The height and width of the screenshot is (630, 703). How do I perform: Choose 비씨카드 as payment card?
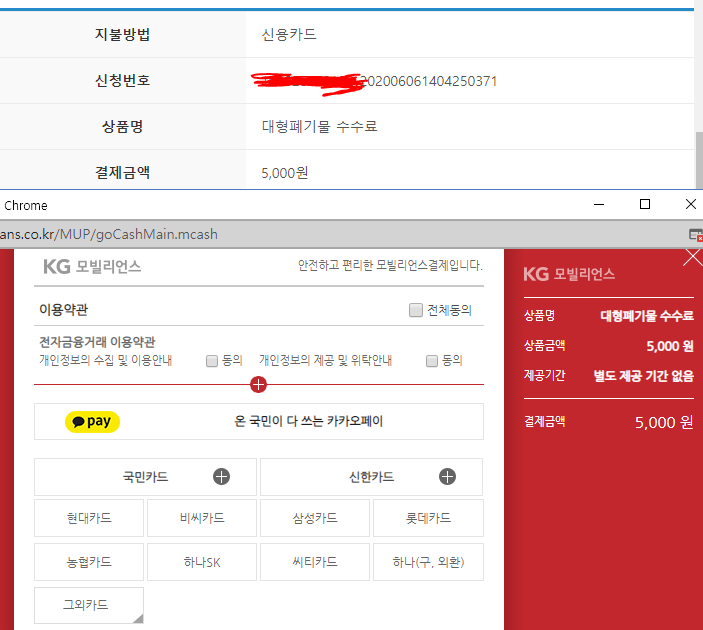[202, 518]
